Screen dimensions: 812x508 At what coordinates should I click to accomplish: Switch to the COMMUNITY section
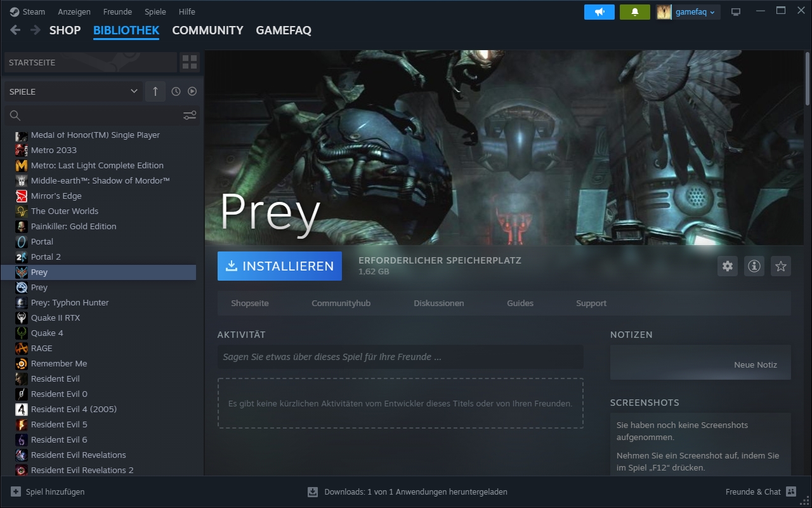pos(207,30)
